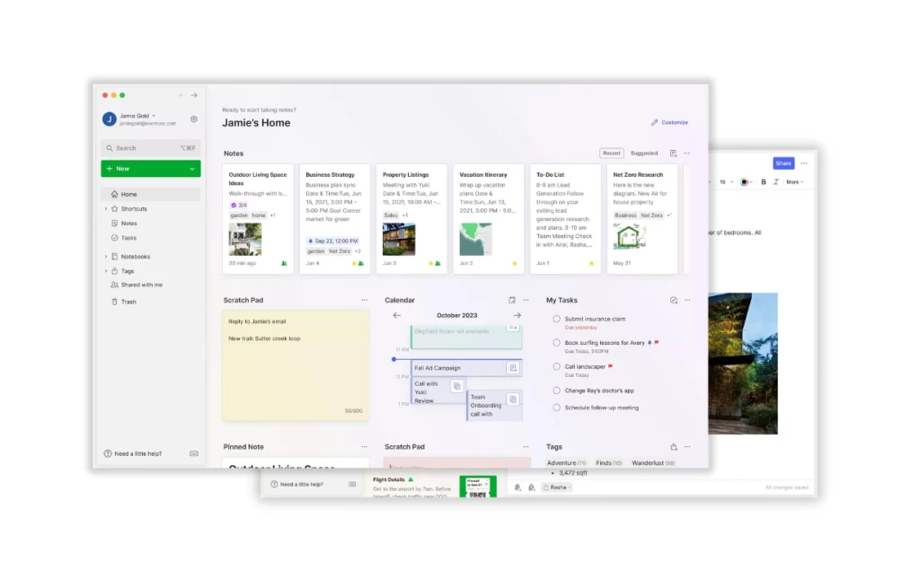Check off the Submit insurance claim task

pyautogui.click(x=557, y=317)
